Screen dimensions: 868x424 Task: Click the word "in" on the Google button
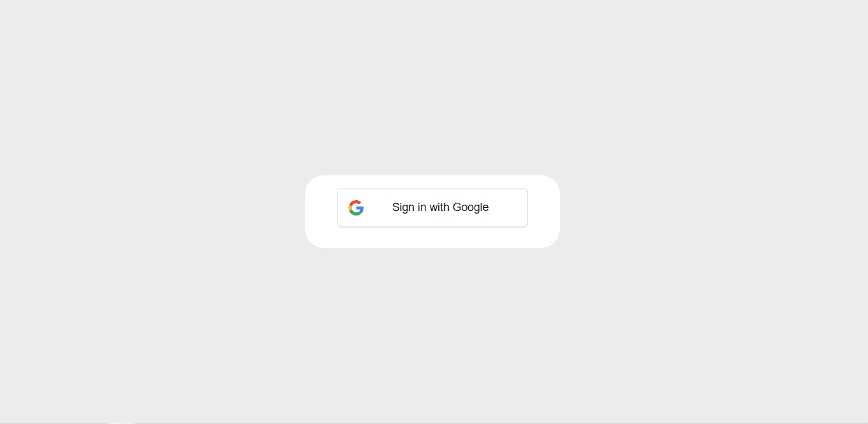(422, 207)
